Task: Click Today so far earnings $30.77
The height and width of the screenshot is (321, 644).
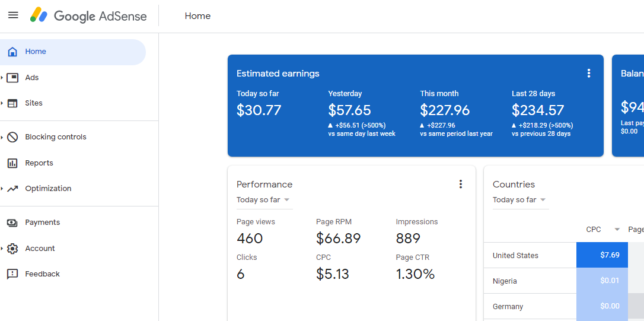Action: point(259,110)
